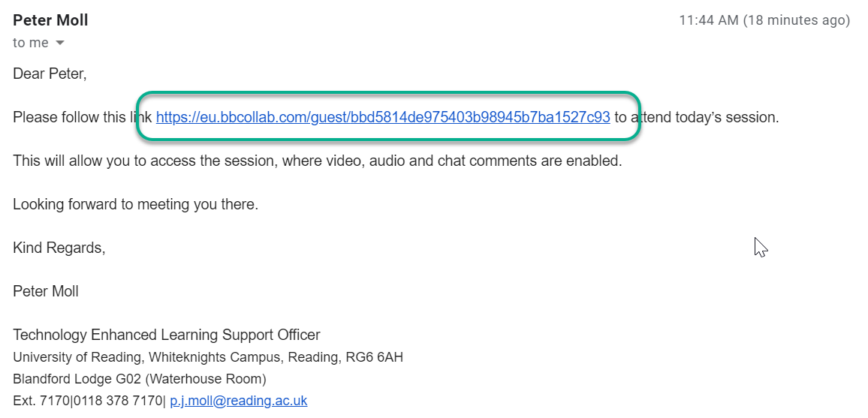Click the 'to me' recipient label
The height and width of the screenshot is (418, 868).
(x=31, y=43)
